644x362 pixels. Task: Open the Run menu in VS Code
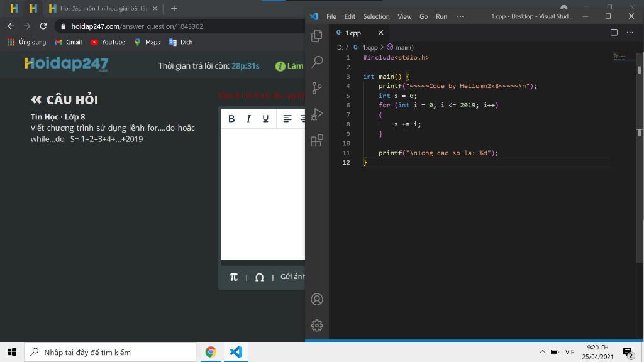coord(441,16)
